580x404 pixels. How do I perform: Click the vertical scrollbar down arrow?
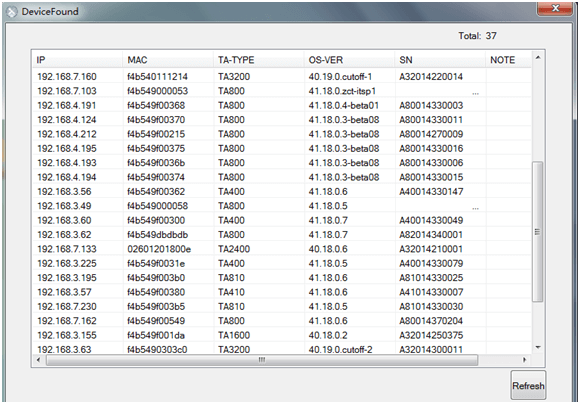[538, 347]
